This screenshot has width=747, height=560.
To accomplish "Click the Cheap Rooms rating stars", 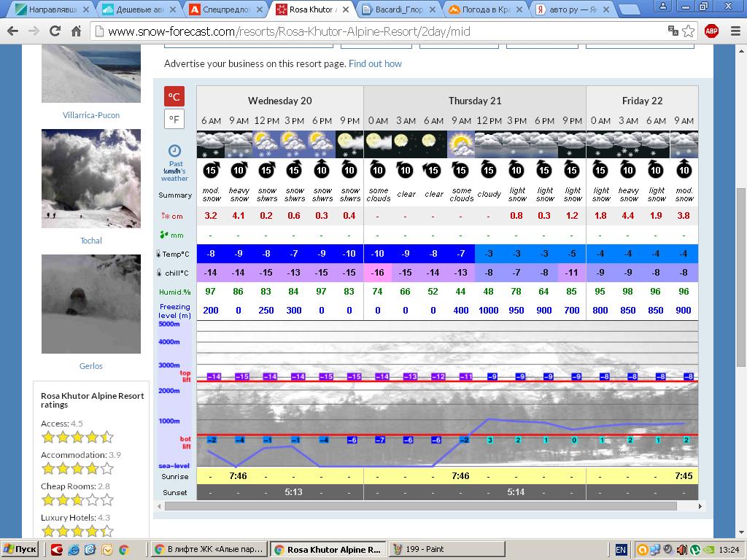I will click(77, 500).
